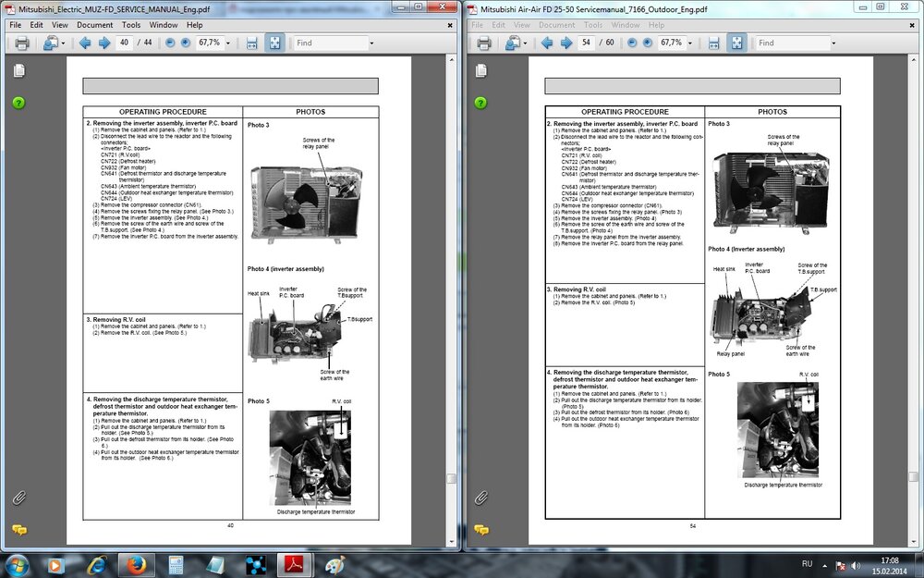Zoom in on the left PDF

[186, 43]
